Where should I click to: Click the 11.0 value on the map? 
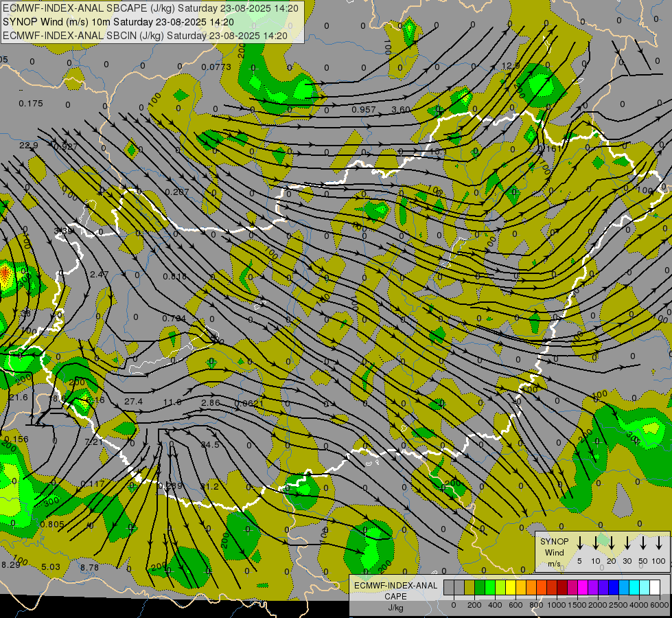tap(173, 402)
